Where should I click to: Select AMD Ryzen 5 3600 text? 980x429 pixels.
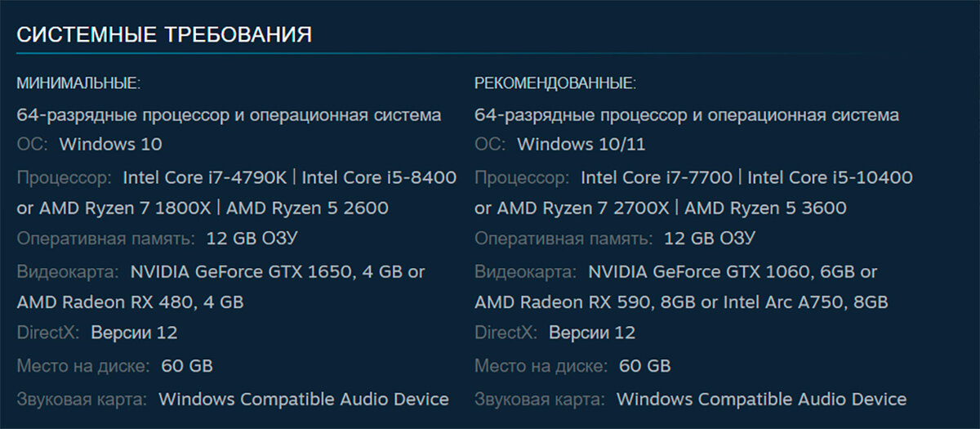(765, 208)
